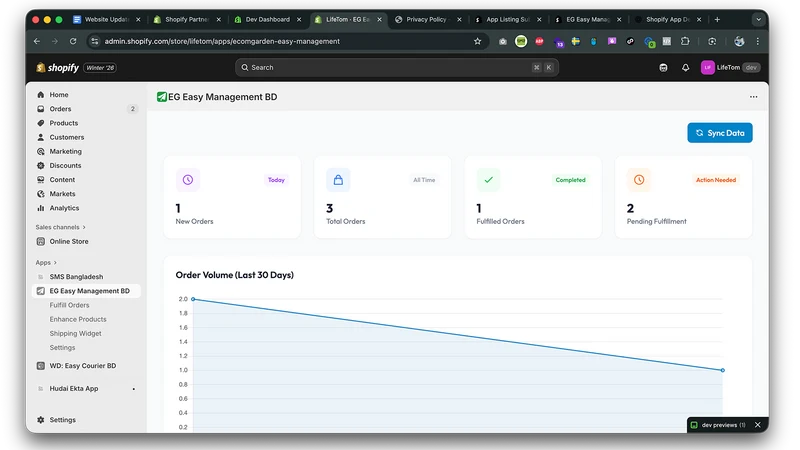Open WD: Easy Courier BD app
Screen dimensions: 800x450
[82, 366]
